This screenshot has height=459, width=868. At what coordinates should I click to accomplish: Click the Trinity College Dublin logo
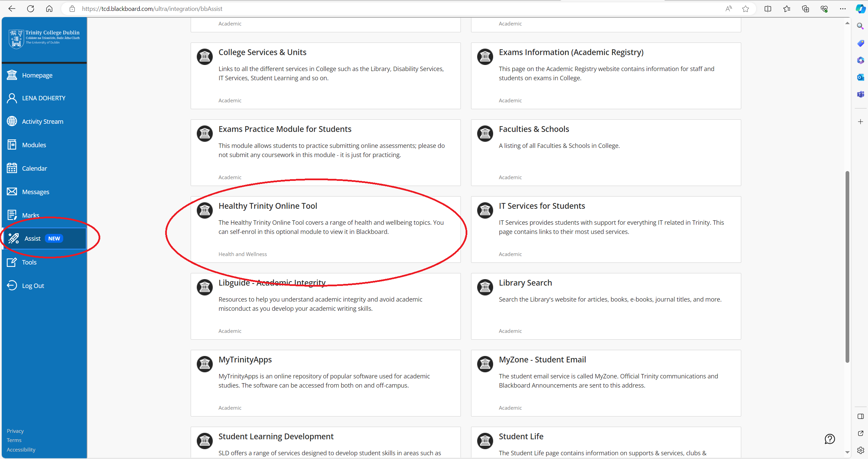pyautogui.click(x=44, y=39)
